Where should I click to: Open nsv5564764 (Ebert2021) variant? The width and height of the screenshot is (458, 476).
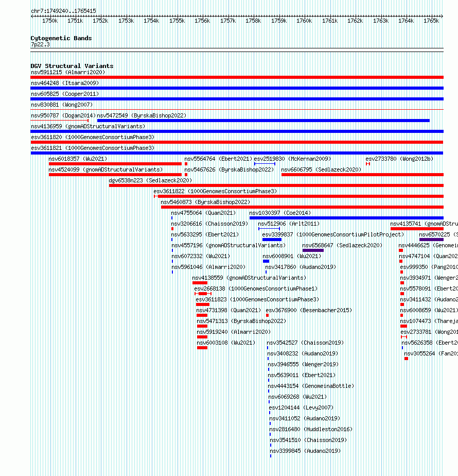[218, 159]
